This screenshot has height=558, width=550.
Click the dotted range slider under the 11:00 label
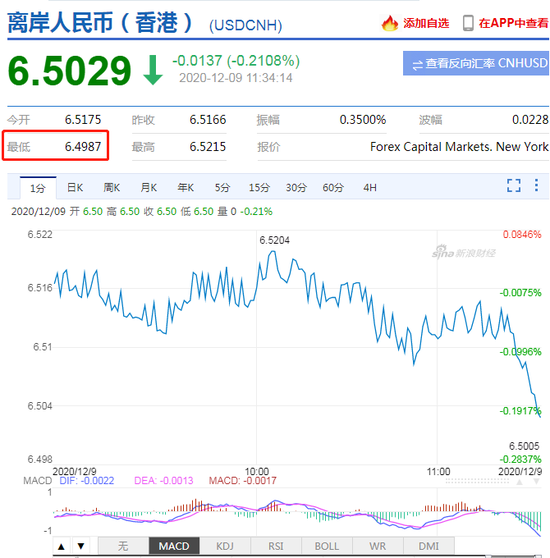pos(477,481)
